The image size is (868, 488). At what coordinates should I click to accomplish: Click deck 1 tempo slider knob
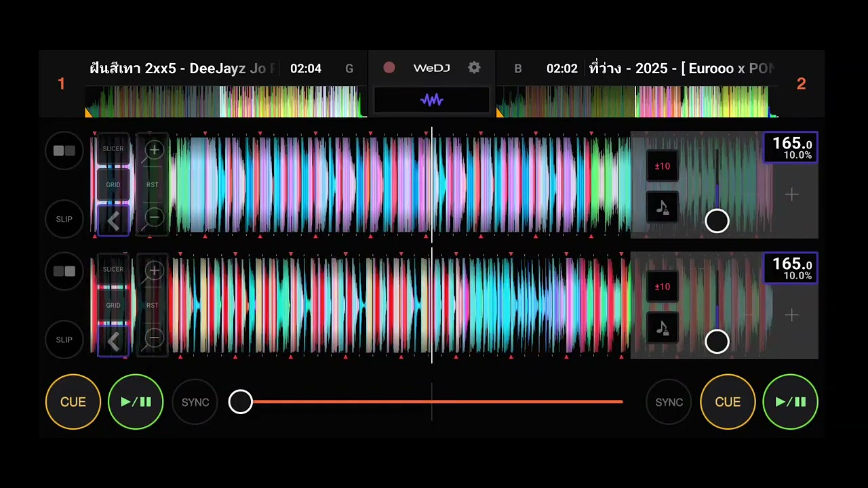(717, 221)
